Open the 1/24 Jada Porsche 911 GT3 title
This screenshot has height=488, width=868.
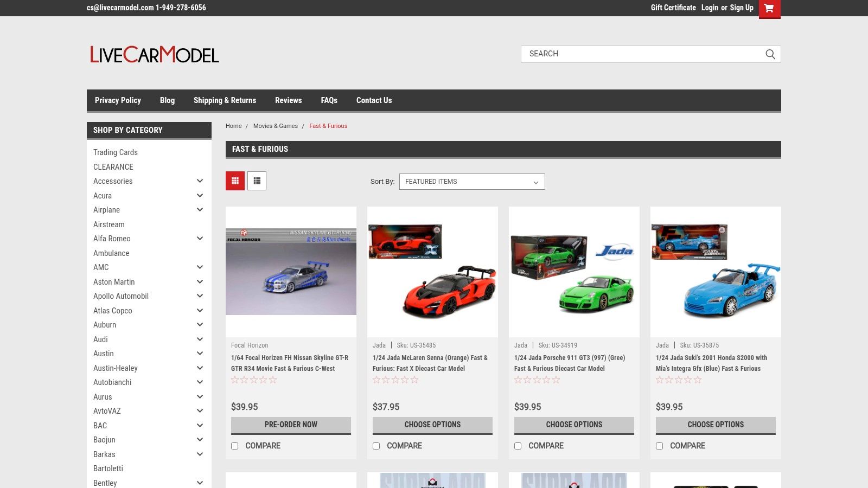[570, 363]
